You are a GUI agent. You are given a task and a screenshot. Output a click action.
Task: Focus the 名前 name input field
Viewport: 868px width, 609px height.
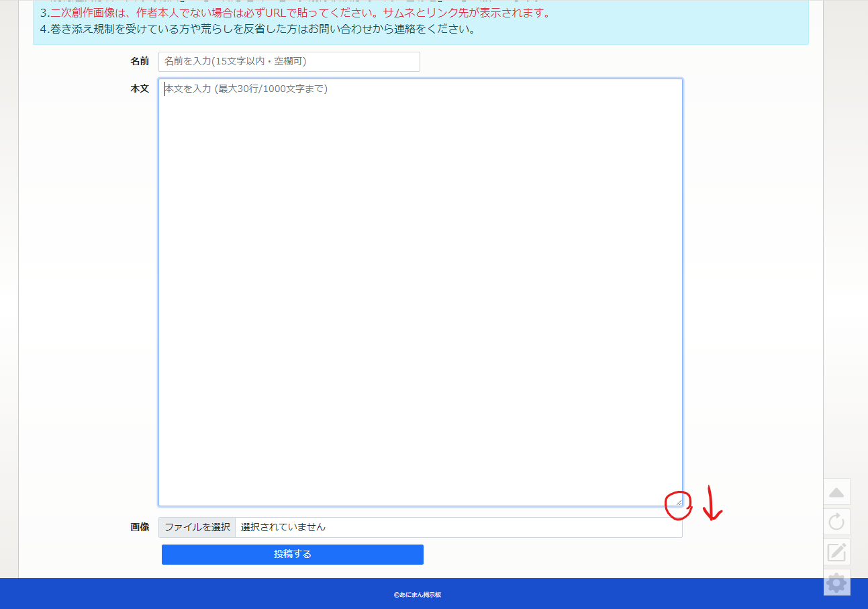click(289, 62)
